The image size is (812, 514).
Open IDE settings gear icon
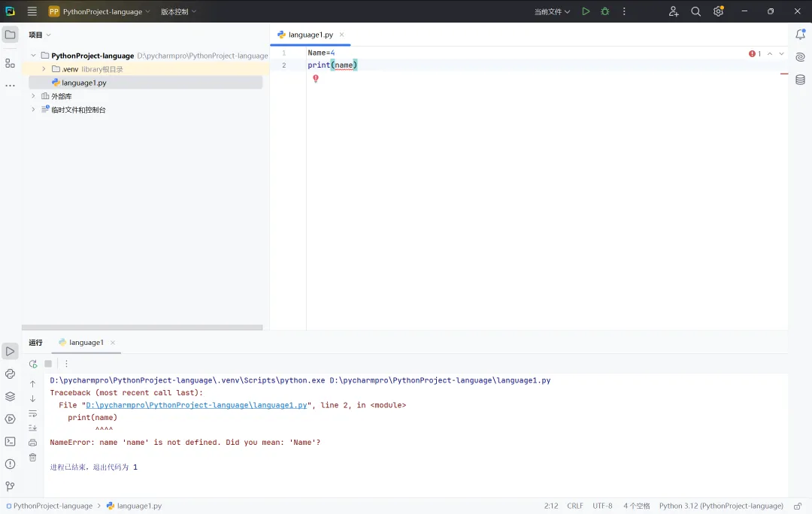coord(718,11)
